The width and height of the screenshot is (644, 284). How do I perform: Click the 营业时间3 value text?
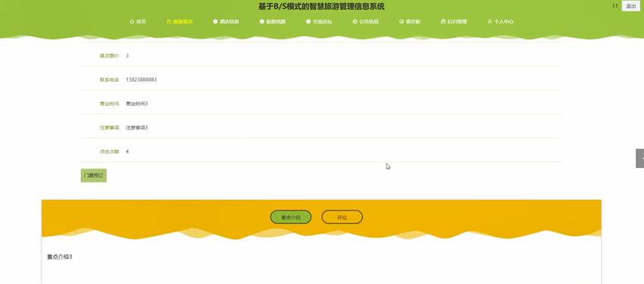(x=137, y=104)
